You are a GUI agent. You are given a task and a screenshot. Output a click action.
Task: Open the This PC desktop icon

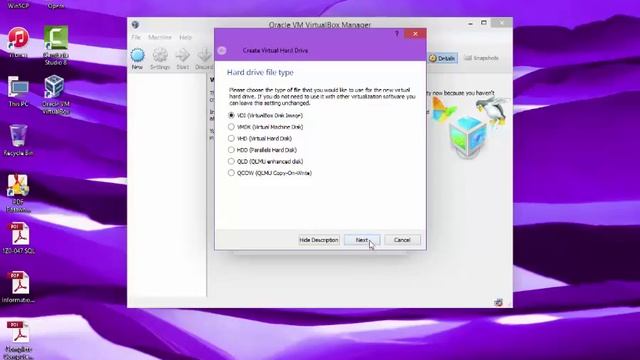pyautogui.click(x=18, y=91)
